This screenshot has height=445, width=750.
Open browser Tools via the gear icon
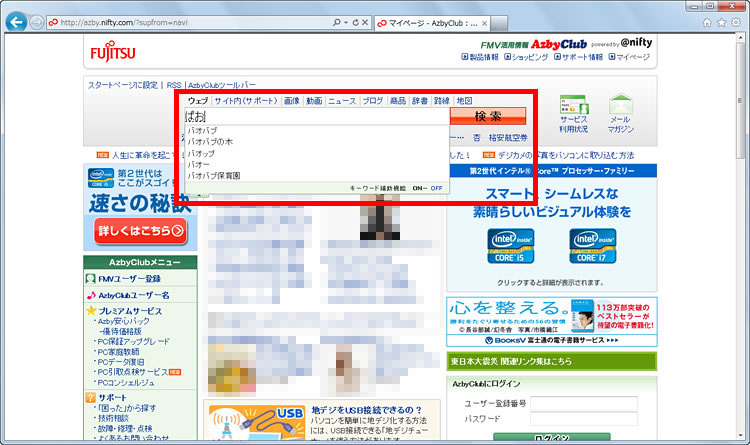pyautogui.click(x=736, y=22)
